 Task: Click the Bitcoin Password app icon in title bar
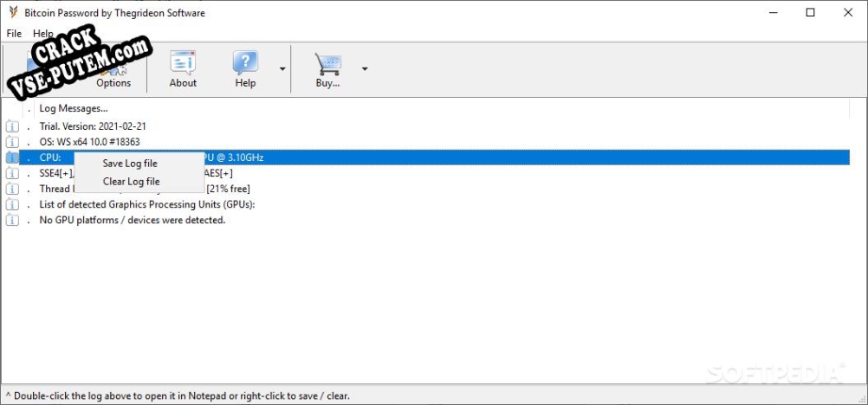[x=14, y=12]
